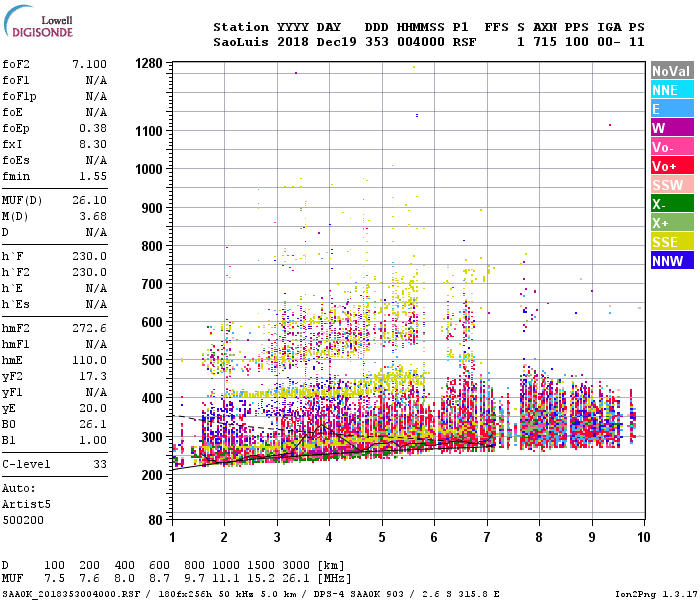The width and height of the screenshot is (700, 600).
Task: Click the 1280 km y-axis label
Action: click(x=149, y=63)
